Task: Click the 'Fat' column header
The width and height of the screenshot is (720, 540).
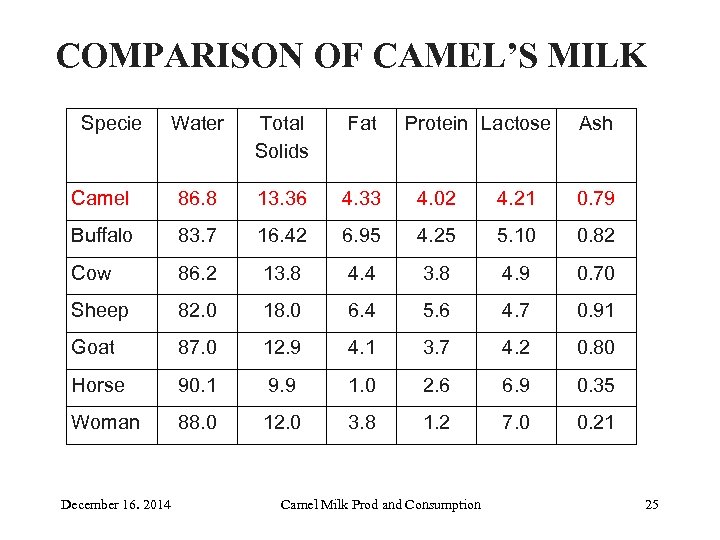Action: 362,124
